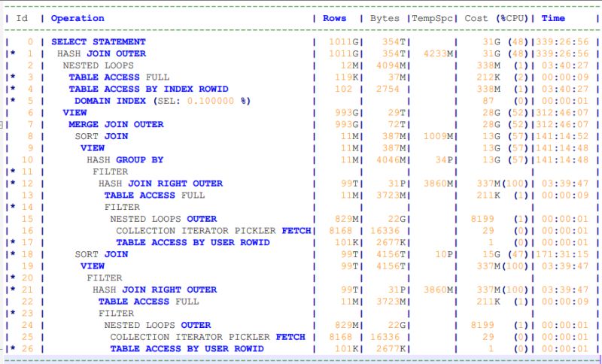Image resolution: width=602 pixels, height=364 pixels.
Task: Click the 87 cost value in row 5
Action: 488,101
